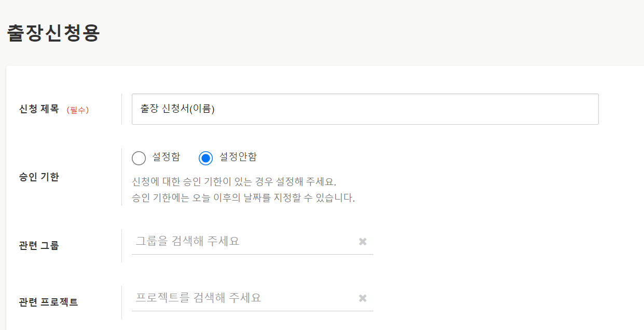Viewport: 644px width, 330px height.
Task: Click the 설정함 label text
Action: pos(166,157)
